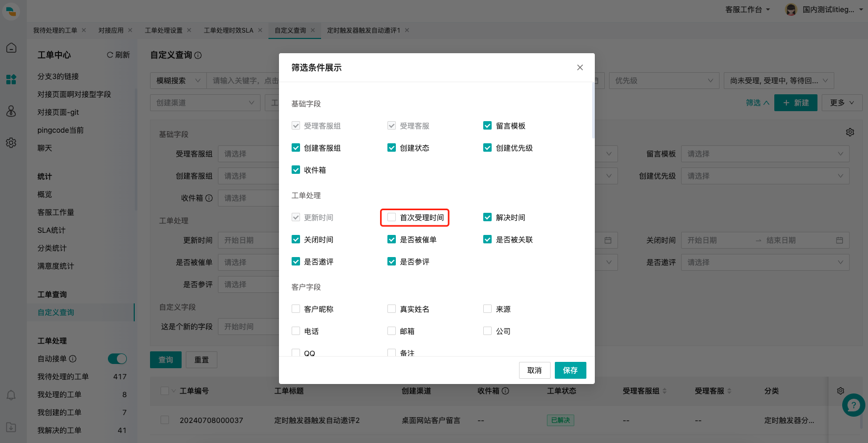This screenshot has height=443, width=868.
Task: Open the 留言模板 请选择 dropdown
Action: (x=765, y=154)
